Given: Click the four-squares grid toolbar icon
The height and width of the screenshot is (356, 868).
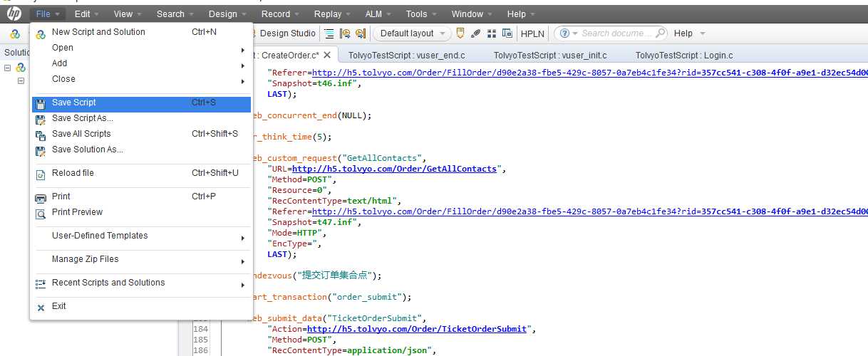Looking at the screenshot, I should click(x=492, y=33).
